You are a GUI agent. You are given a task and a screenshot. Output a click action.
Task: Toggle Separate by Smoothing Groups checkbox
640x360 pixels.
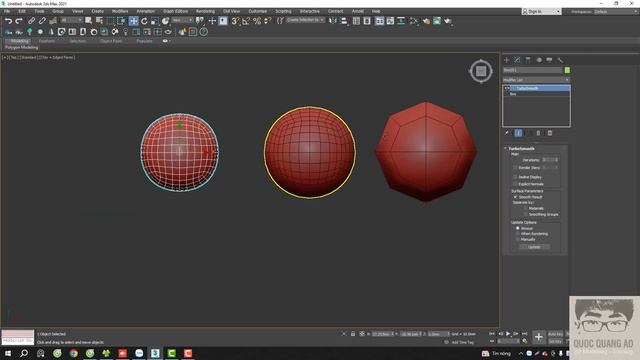[526, 215]
